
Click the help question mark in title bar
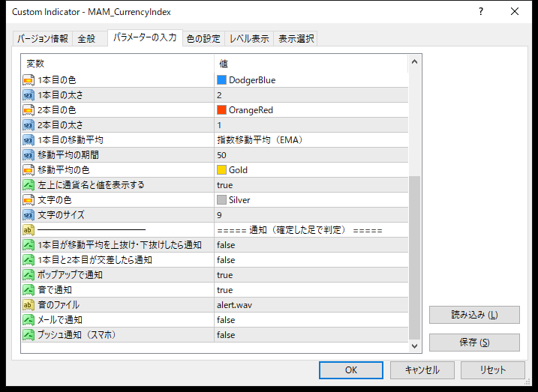pyautogui.click(x=481, y=12)
